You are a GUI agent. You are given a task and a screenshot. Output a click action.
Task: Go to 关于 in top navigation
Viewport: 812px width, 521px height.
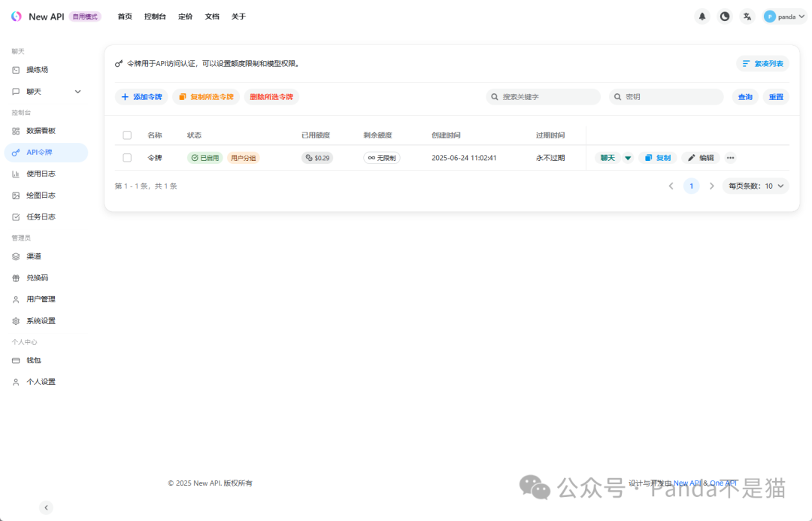pos(239,17)
